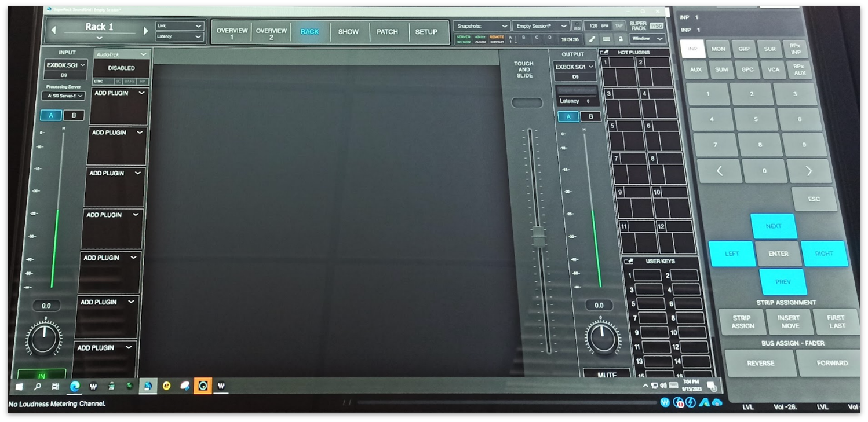
Task: Pop out the Hot Plugins panel
Action: click(606, 53)
